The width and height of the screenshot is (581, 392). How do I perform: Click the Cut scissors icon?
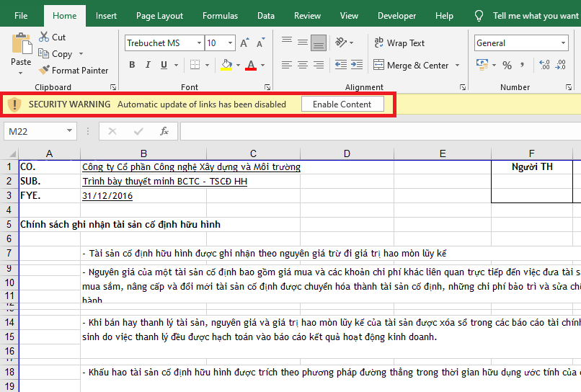coord(44,37)
